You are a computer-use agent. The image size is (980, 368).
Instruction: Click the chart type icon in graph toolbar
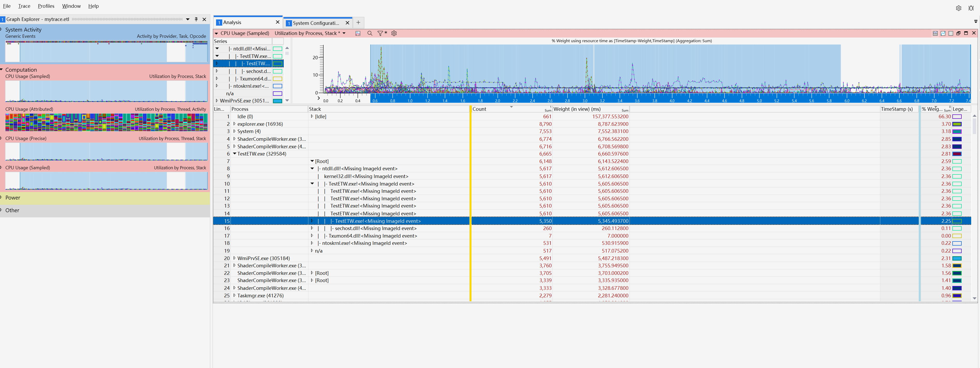(358, 34)
